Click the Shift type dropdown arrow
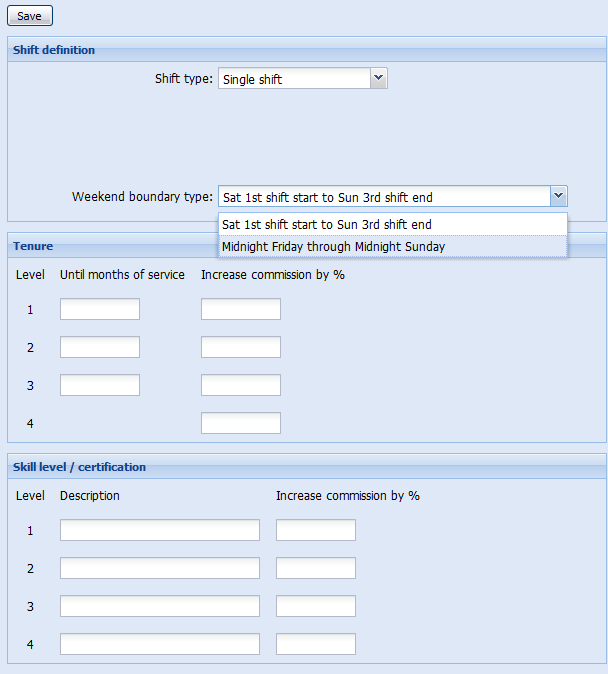The image size is (608, 674). click(x=378, y=78)
